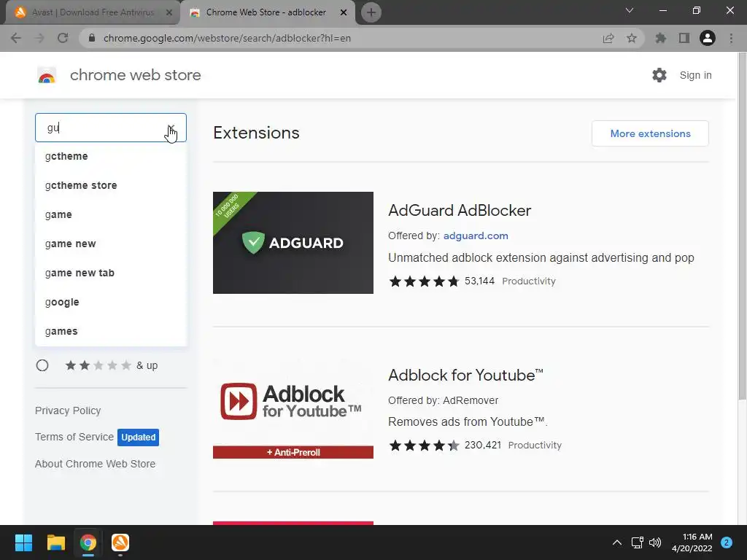Open a new browser tab
The width and height of the screenshot is (747, 560).
click(371, 12)
